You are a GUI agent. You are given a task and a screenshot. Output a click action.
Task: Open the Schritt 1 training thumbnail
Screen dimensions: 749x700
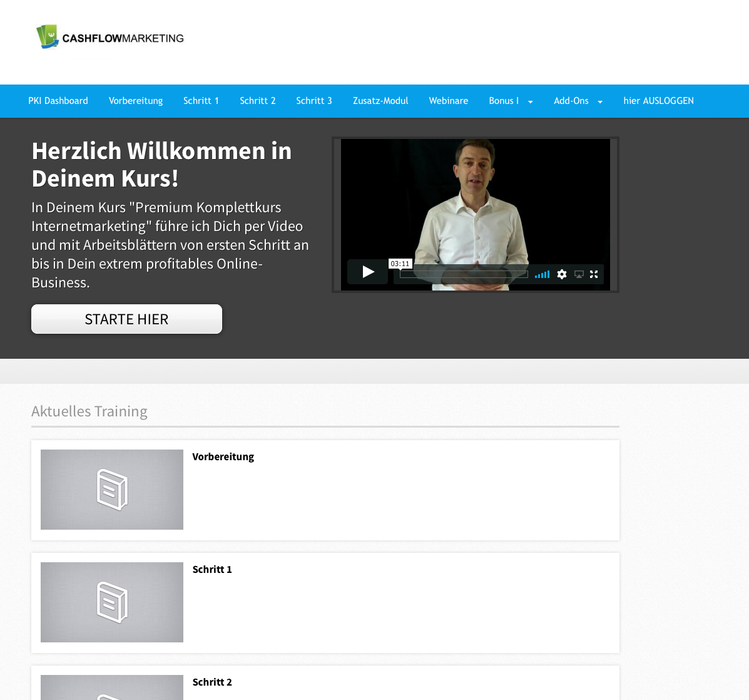pos(112,602)
